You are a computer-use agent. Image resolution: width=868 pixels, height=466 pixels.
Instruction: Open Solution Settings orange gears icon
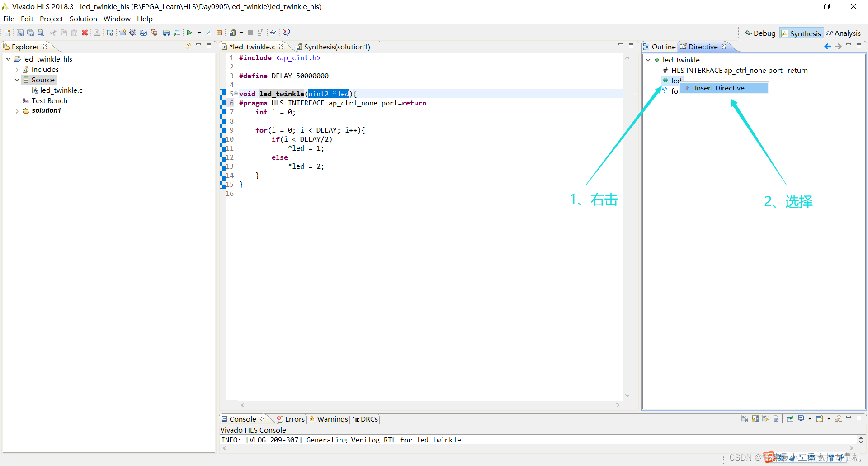tap(154, 33)
